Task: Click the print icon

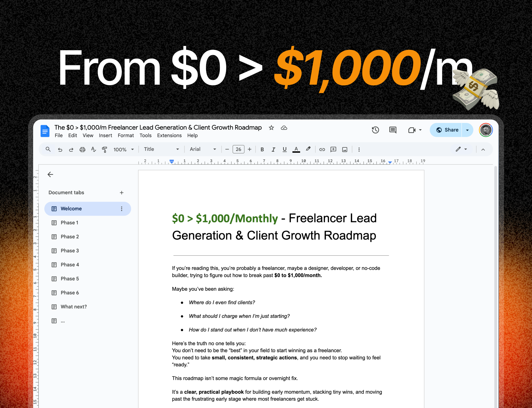Action: [x=82, y=149]
